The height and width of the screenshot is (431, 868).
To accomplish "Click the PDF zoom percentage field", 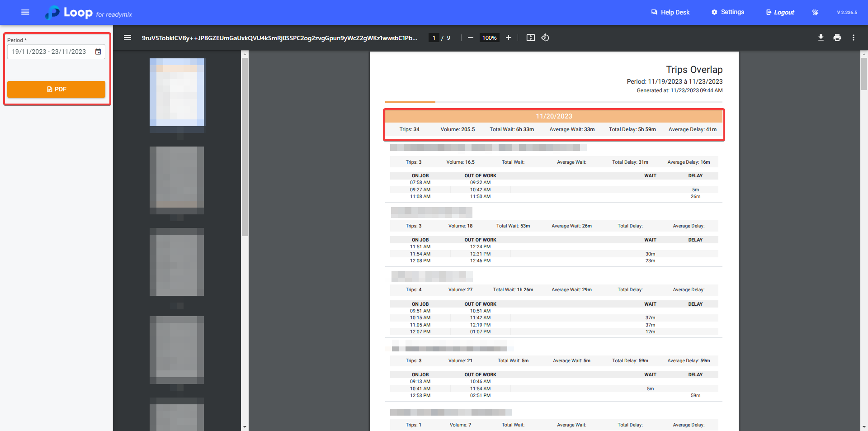I will pyautogui.click(x=489, y=38).
